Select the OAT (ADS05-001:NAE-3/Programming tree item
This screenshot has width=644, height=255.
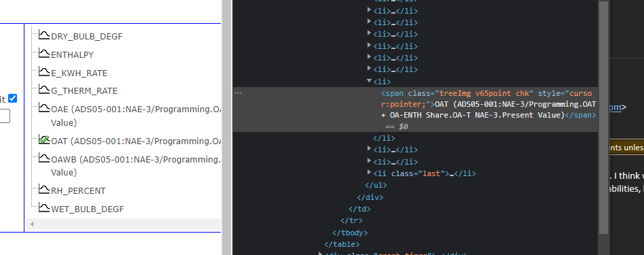click(x=136, y=141)
